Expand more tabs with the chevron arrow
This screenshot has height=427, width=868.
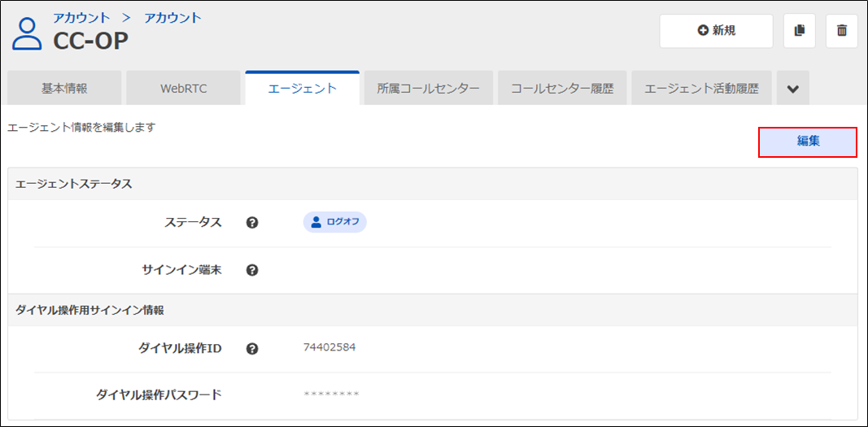tap(792, 89)
